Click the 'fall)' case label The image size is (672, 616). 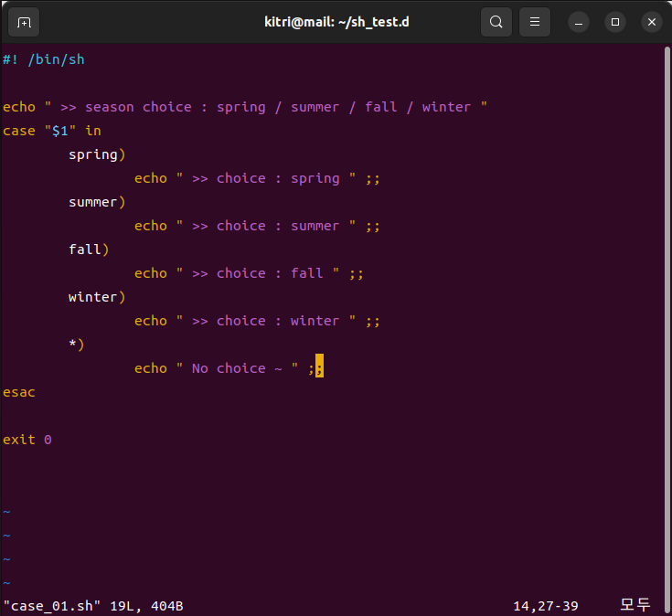pos(89,250)
